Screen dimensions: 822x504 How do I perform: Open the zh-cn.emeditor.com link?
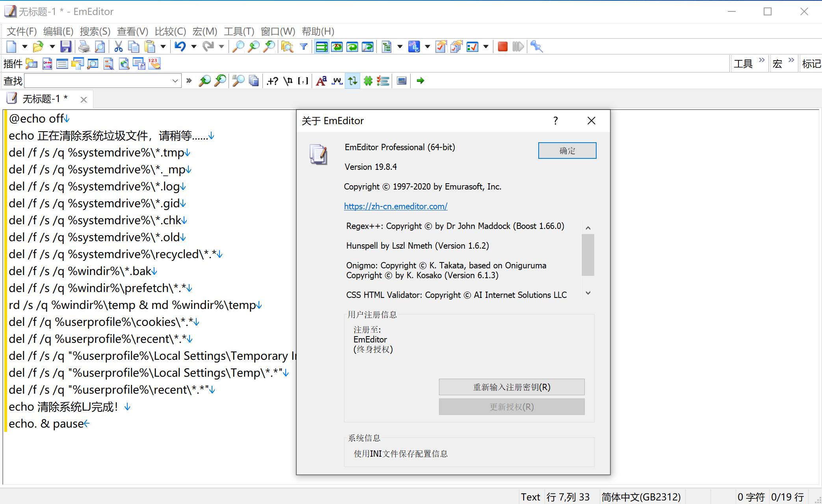tap(396, 206)
